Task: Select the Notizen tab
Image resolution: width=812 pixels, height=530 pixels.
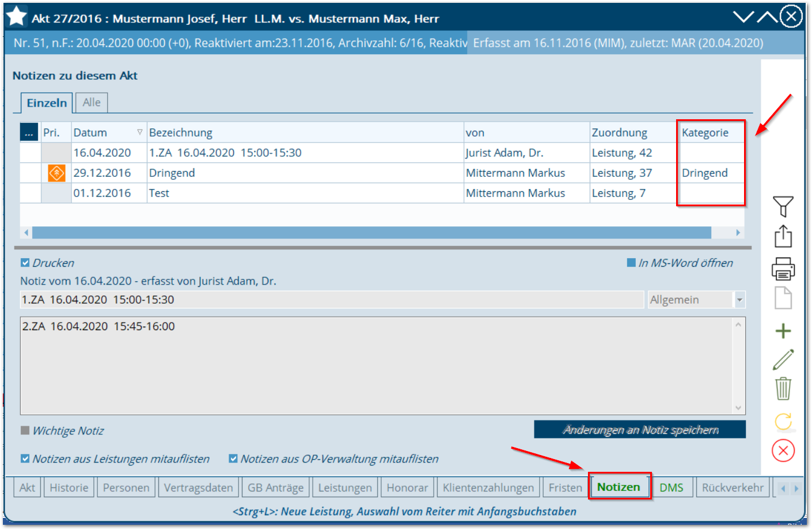Action: point(619,487)
